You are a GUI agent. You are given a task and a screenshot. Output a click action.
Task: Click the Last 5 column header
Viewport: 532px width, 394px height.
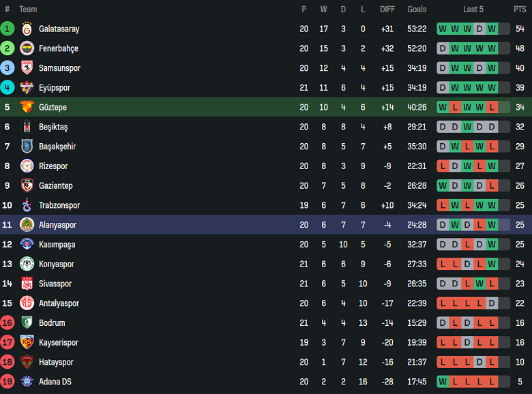point(473,10)
